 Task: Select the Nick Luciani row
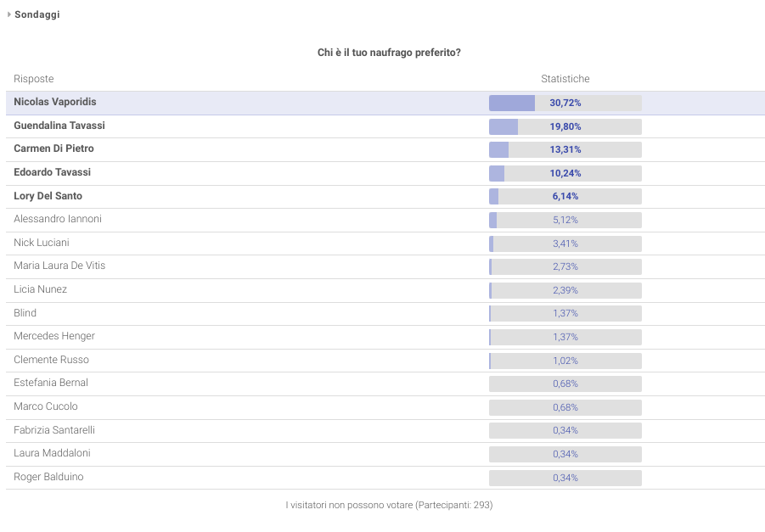point(42,243)
